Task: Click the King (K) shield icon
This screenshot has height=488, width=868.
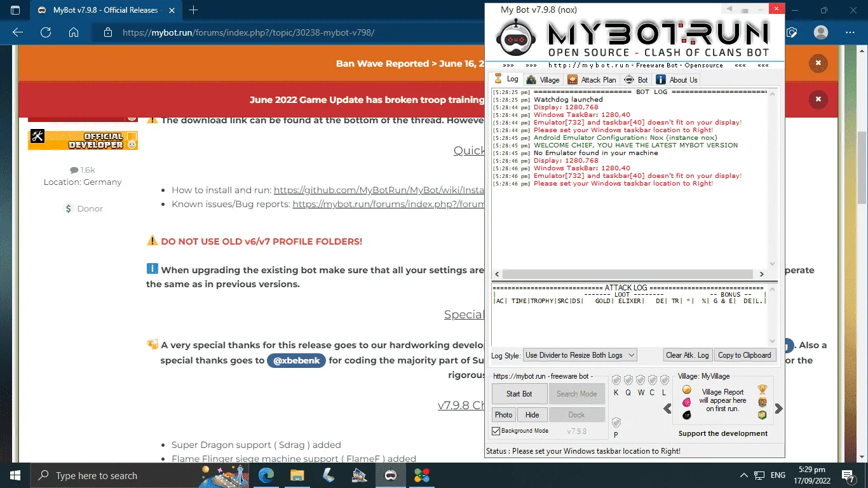Action: [x=616, y=380]
